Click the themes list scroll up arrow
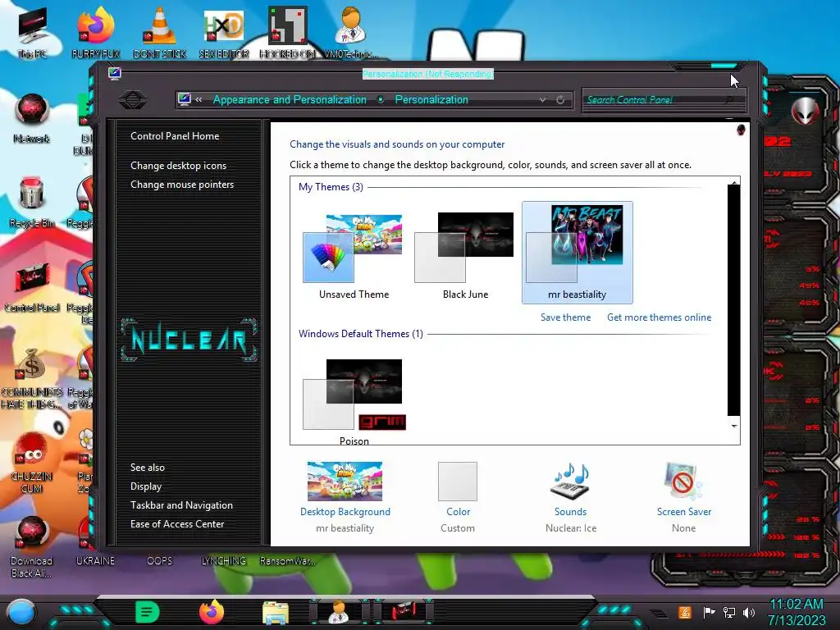The width and height of the screenshot is (840, 630). pyautogui.click(x=734, y=181)
